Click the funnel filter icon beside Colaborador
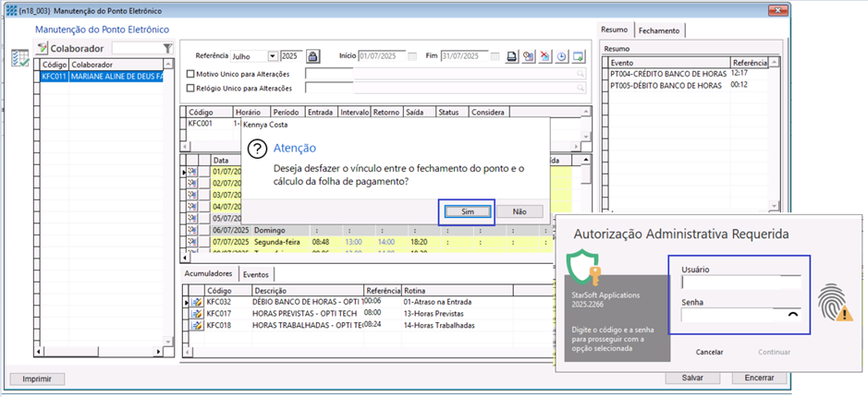 coord(167,48)
